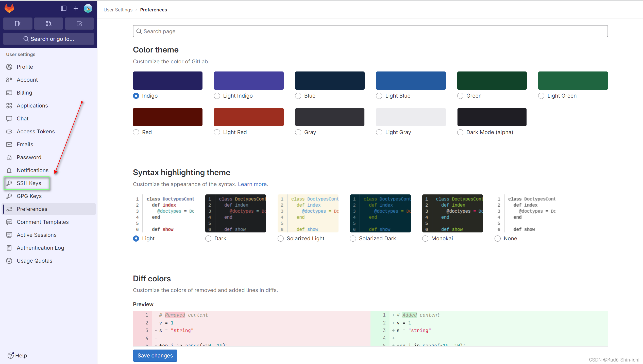
Task: Click the GitLab fox logo
Action: point(9,8)
